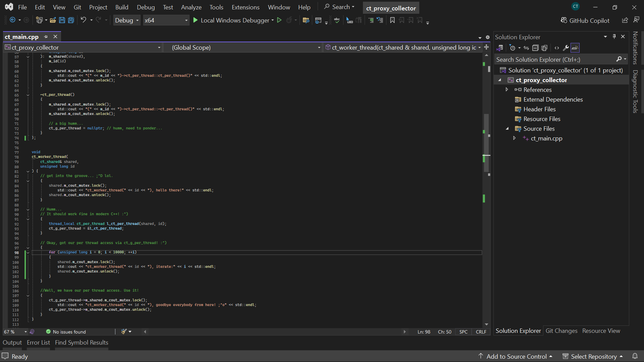Click the abc spell checker icon
This screenshot has height=362, width=644.
pos(337,20)
